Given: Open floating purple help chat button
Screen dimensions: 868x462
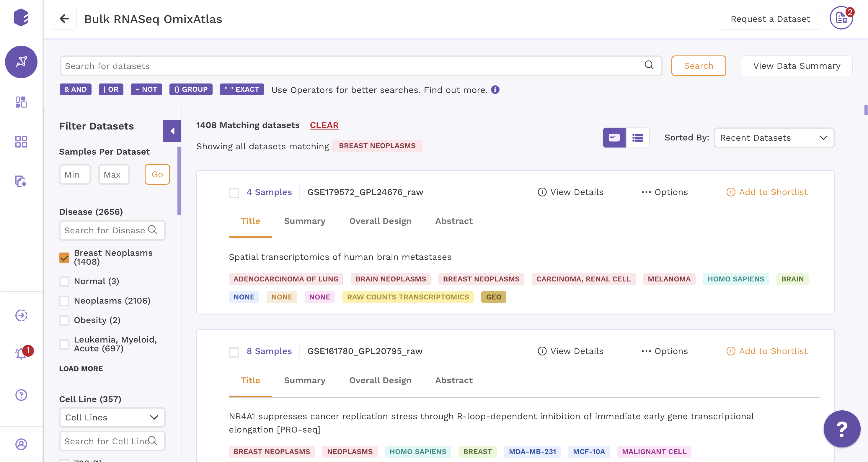Looking at the screenshot, I should coord(842,429).
